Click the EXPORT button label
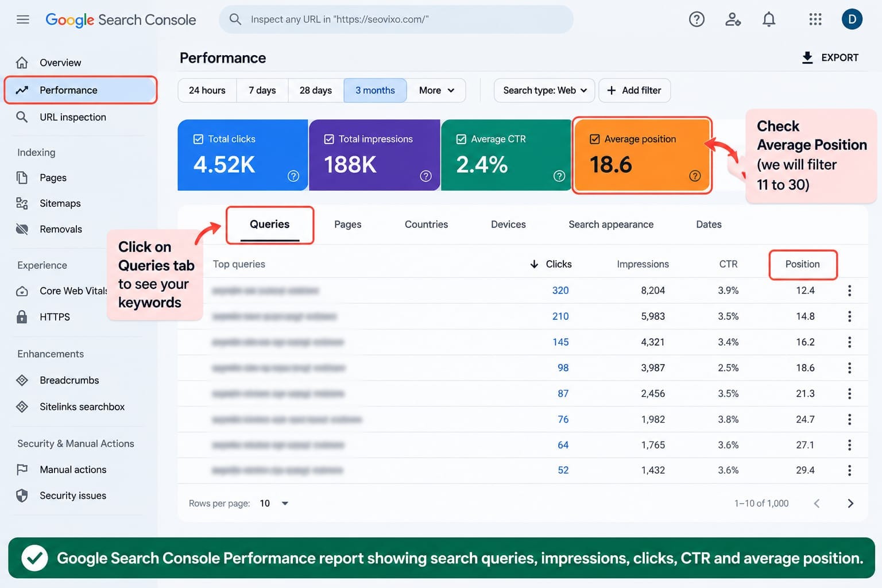Image resolution: width=882 pixels, height=588 pixels. pyautogui.click(x=840, y=57)
